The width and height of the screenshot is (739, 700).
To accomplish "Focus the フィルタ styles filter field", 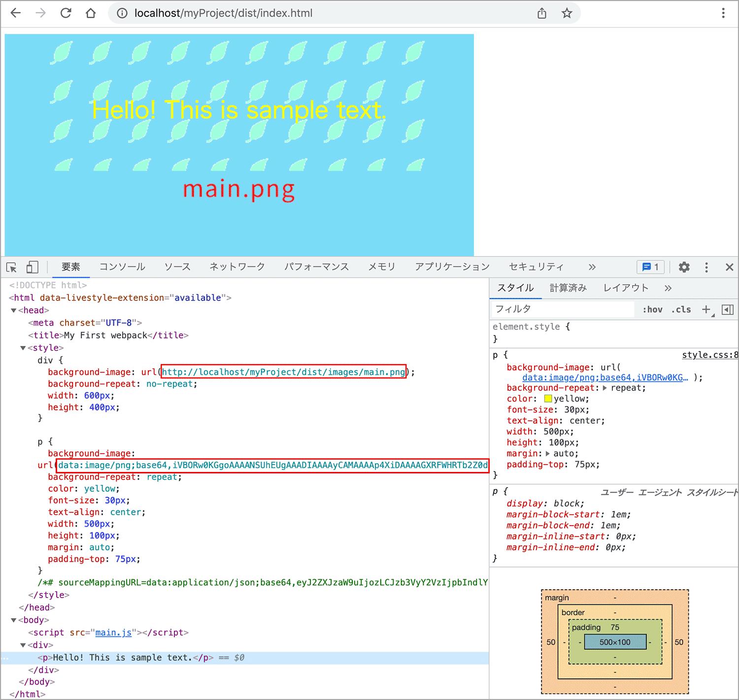I will click(x=563, y=309).
